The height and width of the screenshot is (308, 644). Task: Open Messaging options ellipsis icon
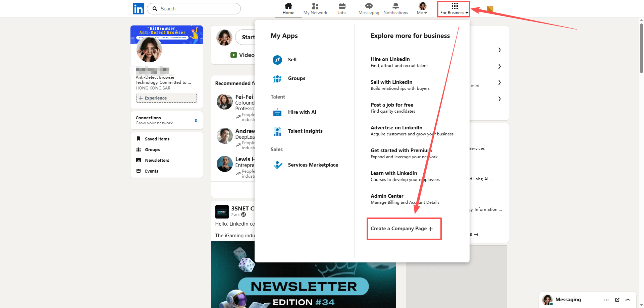click(x=606, y=300)
